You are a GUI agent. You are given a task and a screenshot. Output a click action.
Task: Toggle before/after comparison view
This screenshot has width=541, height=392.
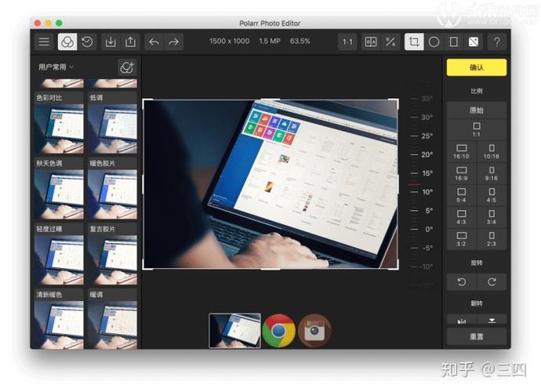(x=371, y=42)
